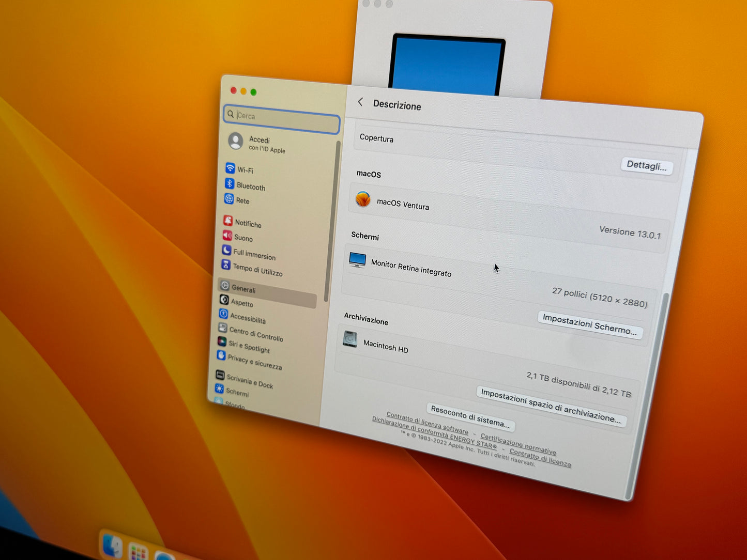The height and width of the screenshot is (560, 747).
Task: Open Centro di Controllo icon
Action: tap(222, 328)
